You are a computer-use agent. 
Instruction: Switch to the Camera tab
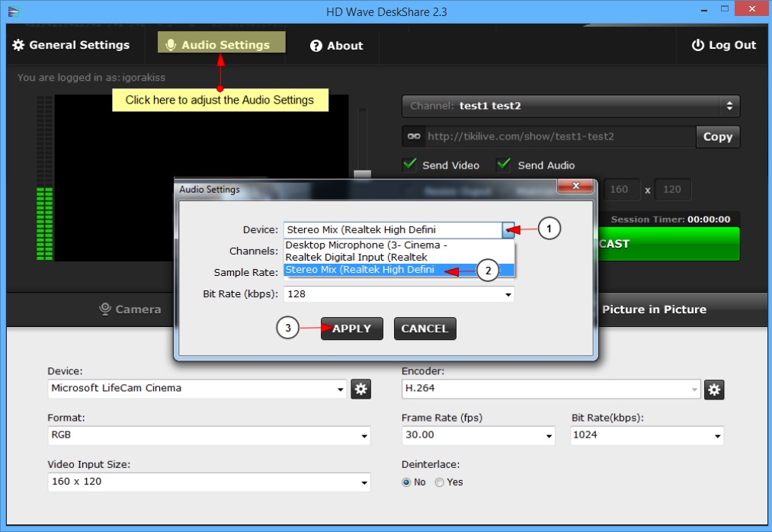[x=130, y=309]
